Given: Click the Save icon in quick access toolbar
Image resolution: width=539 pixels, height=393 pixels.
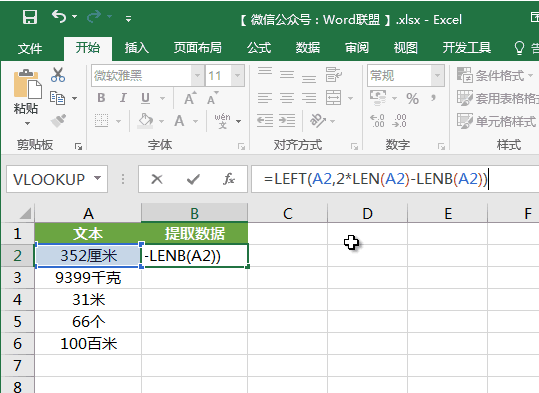Looking at the screenshot, I should coord(30,17).
